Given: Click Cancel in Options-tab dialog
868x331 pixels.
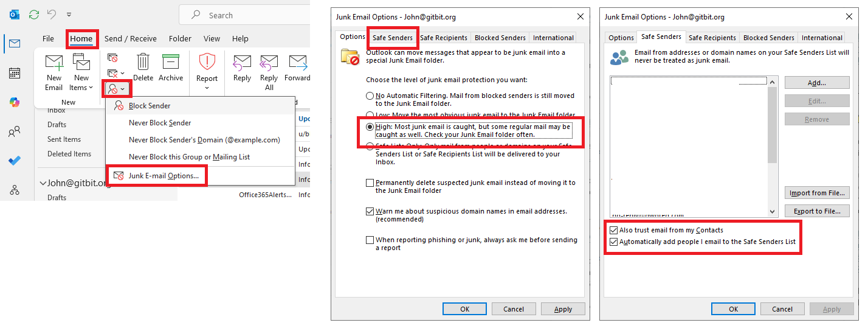Looking at the screenshot, I should (514, 309).
